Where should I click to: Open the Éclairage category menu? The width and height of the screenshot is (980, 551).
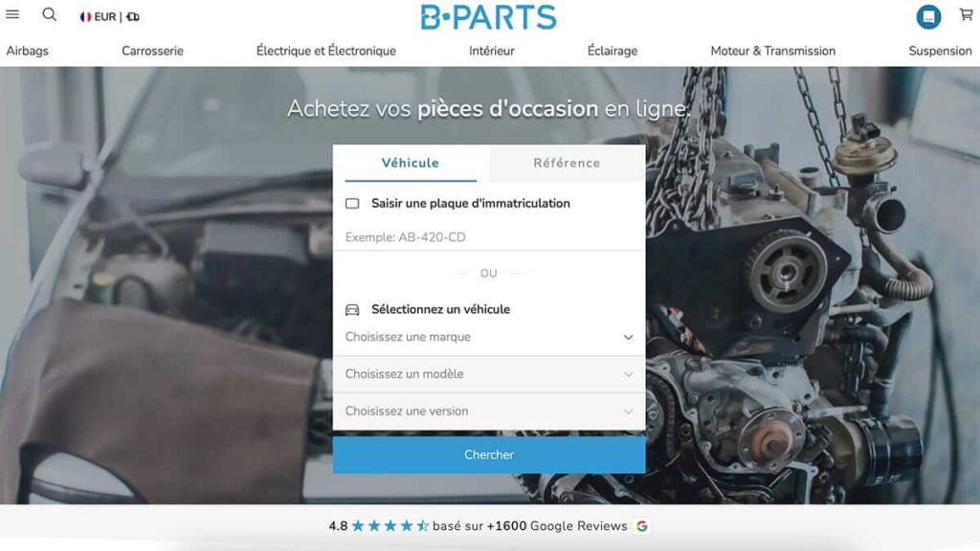[x=611, y=51]
